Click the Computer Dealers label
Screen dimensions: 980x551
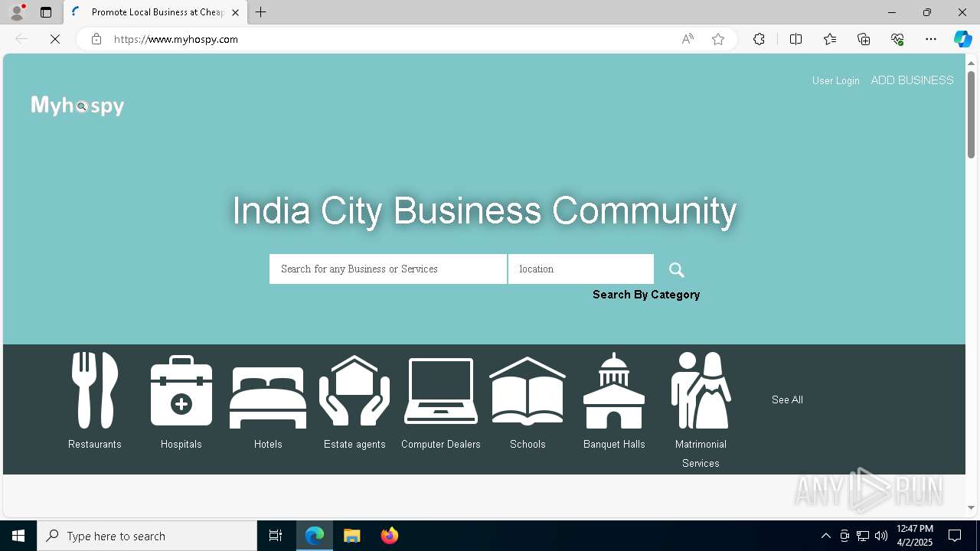441,444
